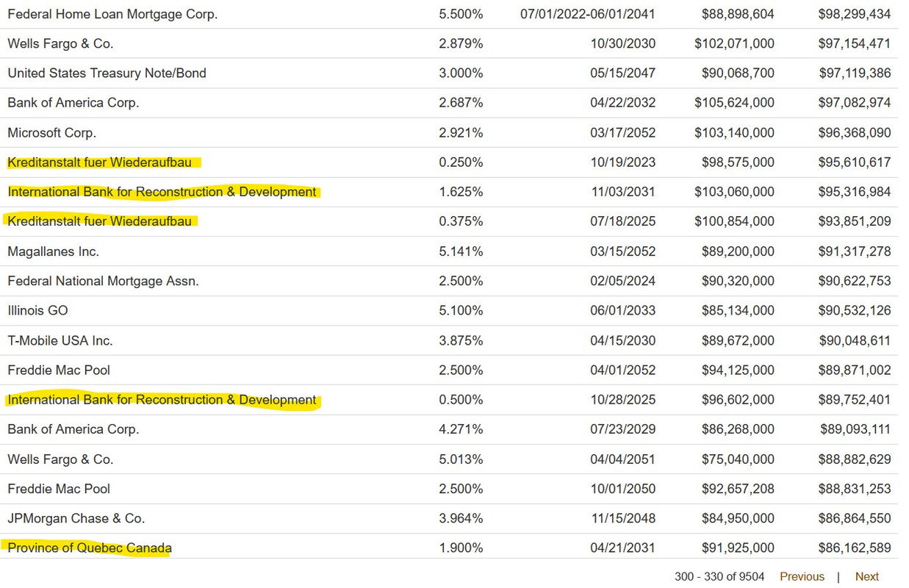
Task: Click the United States Treasury Note/Bond name
Action: point(107,73)
